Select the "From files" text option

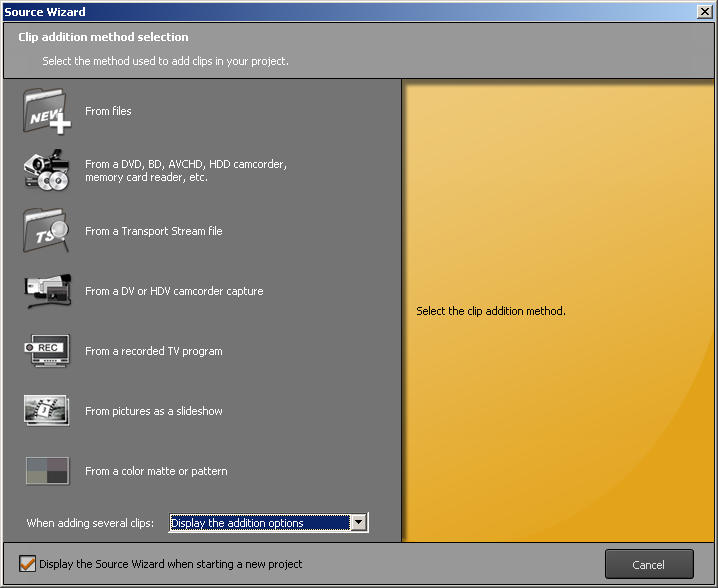(108, 111)
